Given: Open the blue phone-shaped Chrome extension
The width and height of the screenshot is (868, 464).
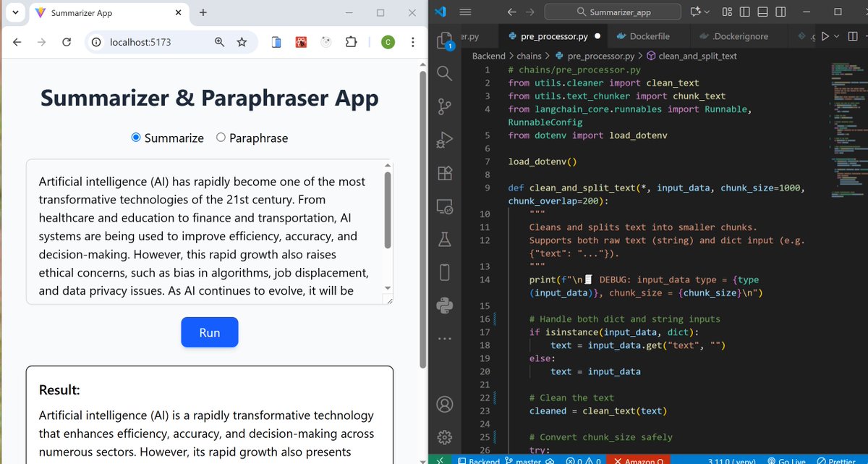Looking at the screenshot, I should click(x=276, y=42).
